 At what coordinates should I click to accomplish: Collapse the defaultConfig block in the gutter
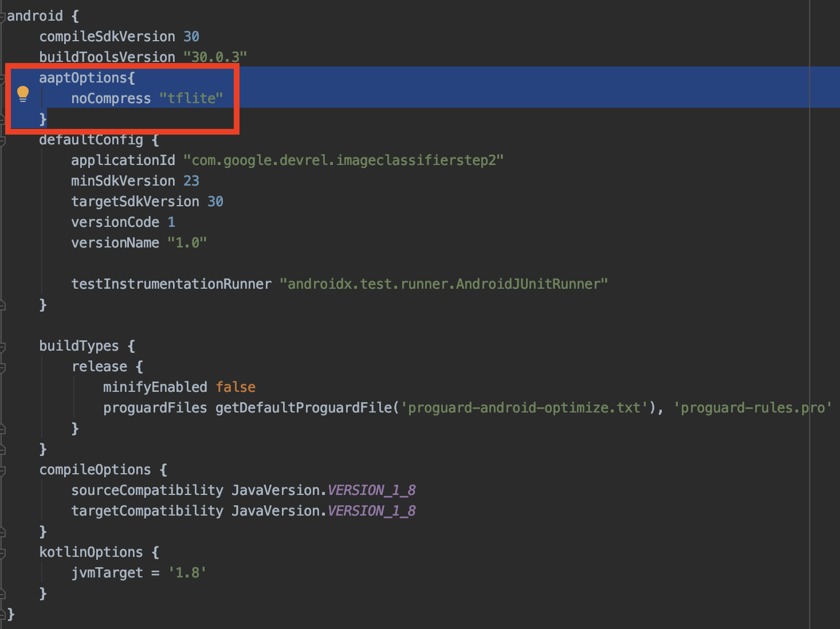(2, 140)
